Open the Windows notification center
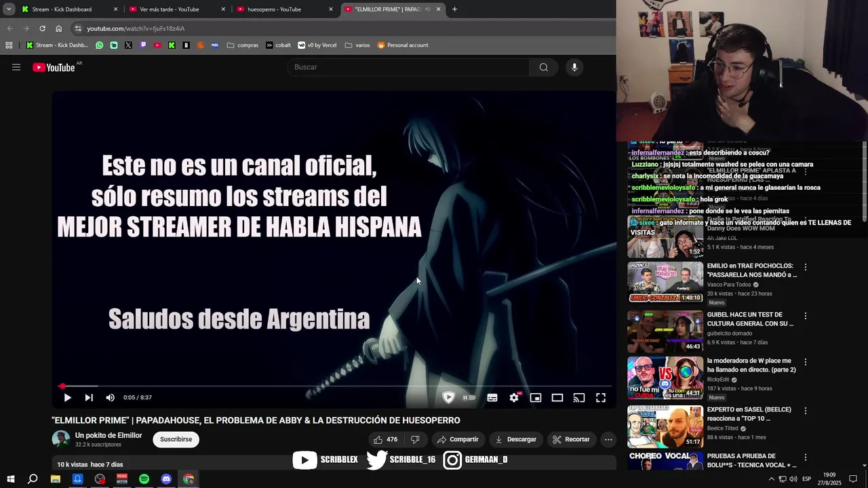 pos(853,479)
